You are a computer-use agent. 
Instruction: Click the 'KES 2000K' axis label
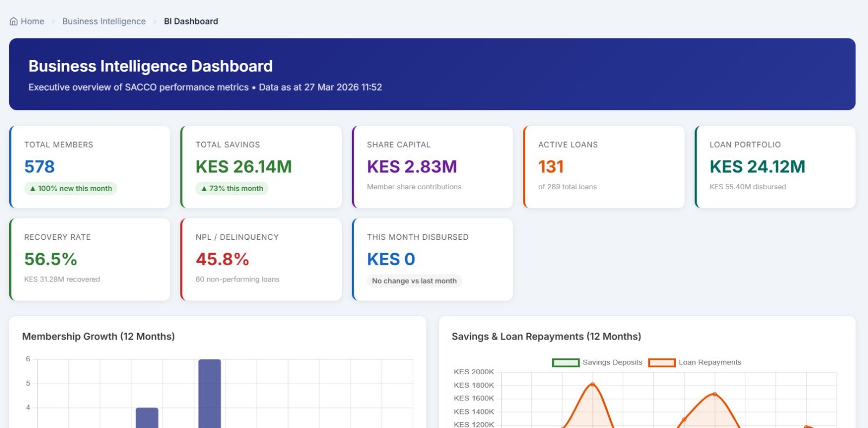[474, 372]
